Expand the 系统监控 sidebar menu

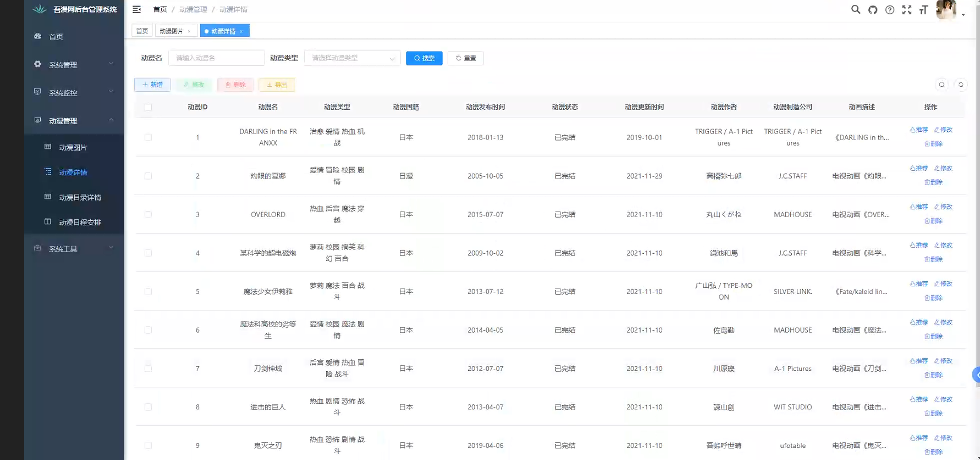coord(74,92)
